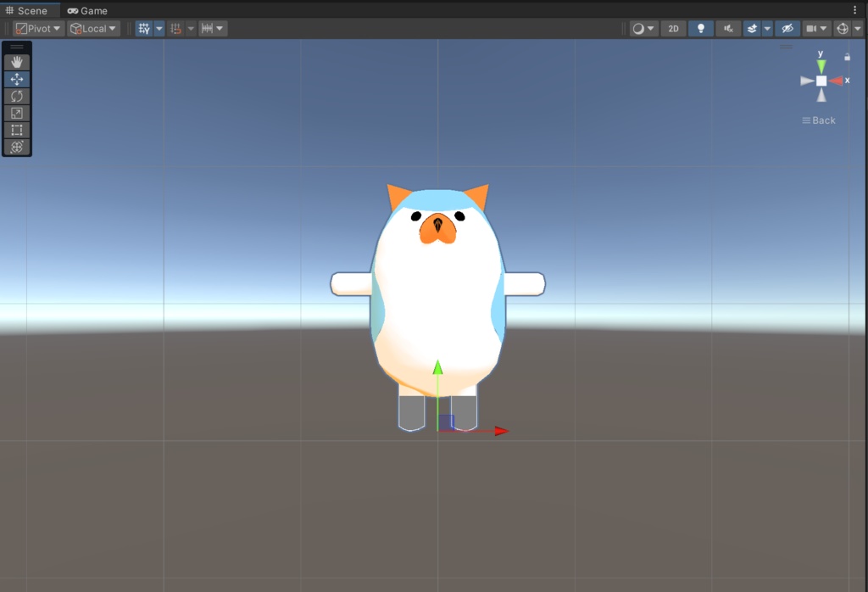
Task: Toggle scene audio mute
Action: pyautogui.click(x=728, y=28)
